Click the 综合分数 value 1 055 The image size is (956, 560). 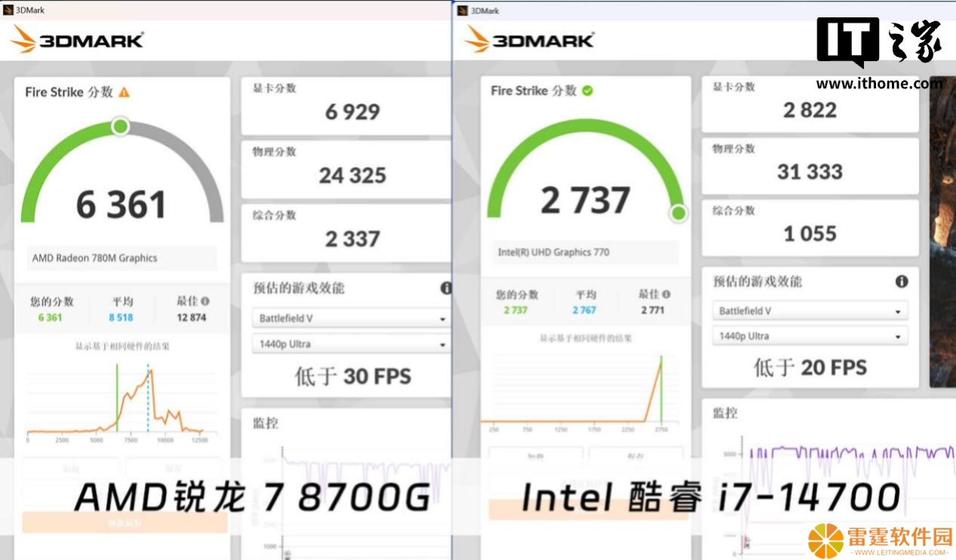click(810, 234)
